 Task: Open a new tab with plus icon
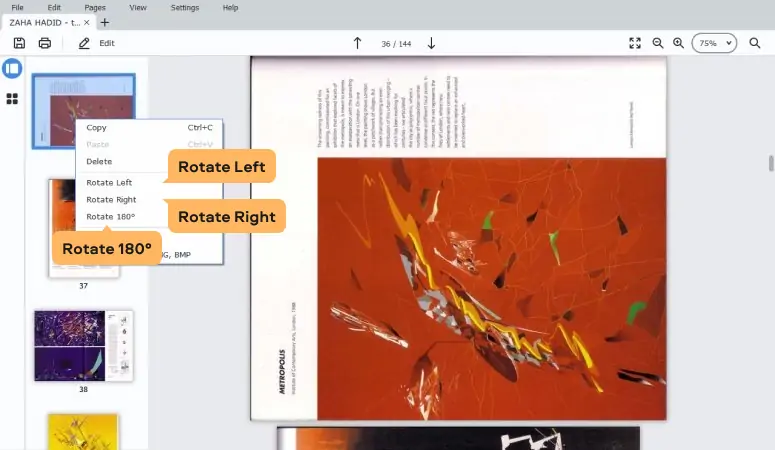coord(105,22)
